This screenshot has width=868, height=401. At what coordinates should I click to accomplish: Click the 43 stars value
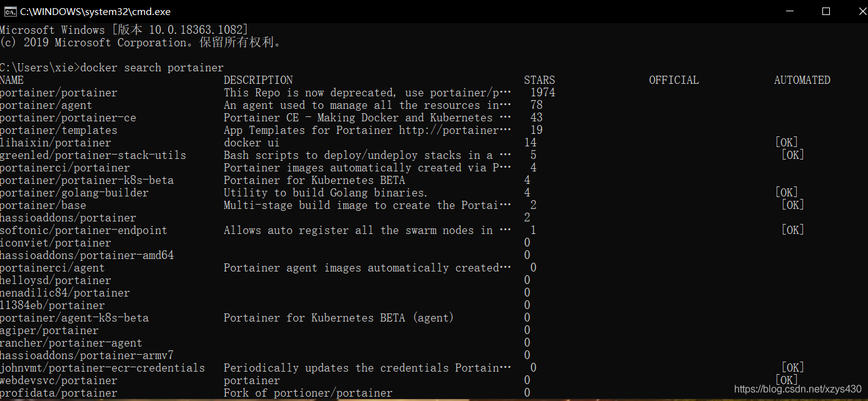pos(537,118)
